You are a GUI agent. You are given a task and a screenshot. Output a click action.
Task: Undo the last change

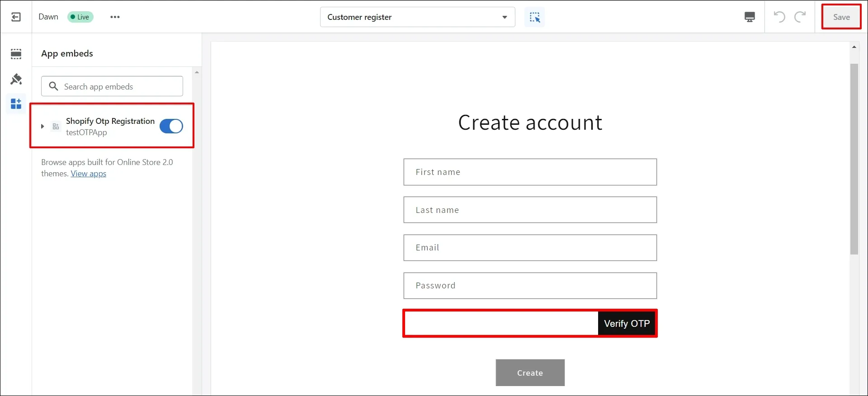[779, 17]
